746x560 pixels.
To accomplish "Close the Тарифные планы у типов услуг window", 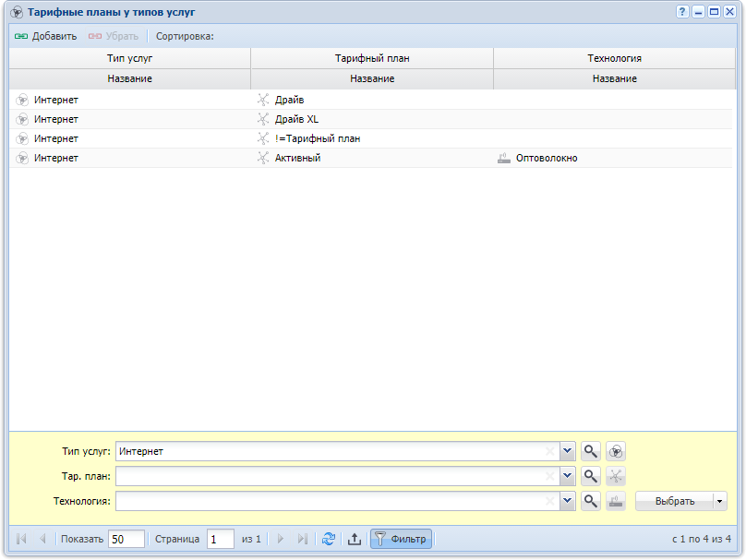I will coord(729,12).
